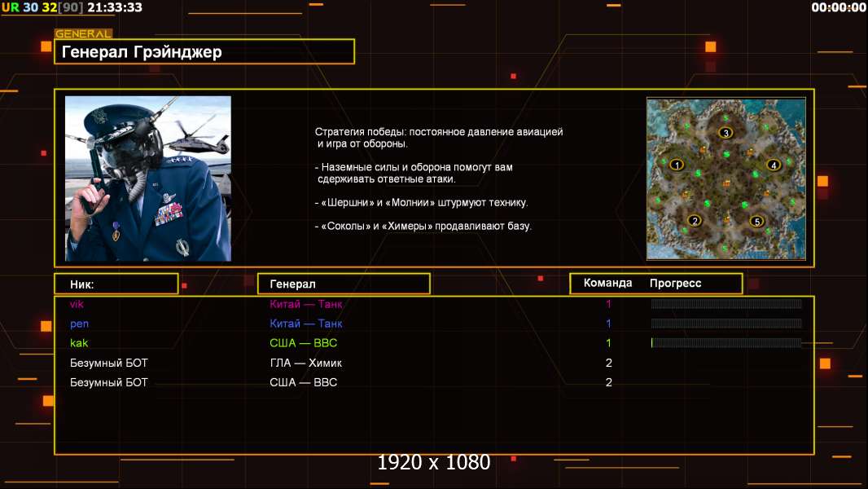This screenshot has width=868, height=489.
Task: Click start position marker 2 on the map
Action: [x=695, y=220]
